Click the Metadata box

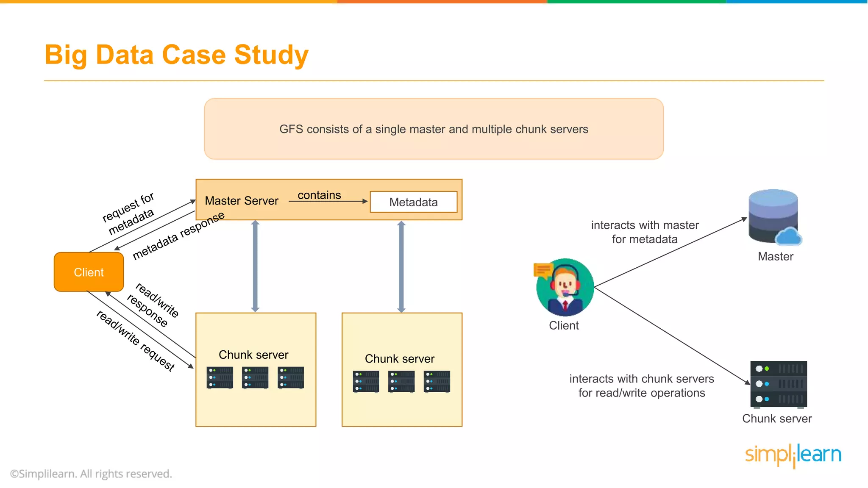pos(413,202)
